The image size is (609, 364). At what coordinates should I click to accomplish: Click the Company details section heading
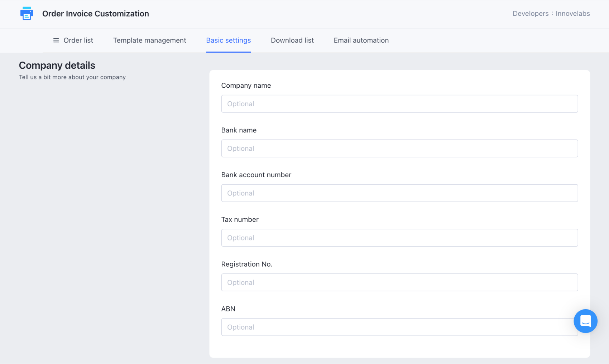click(57, 65)
